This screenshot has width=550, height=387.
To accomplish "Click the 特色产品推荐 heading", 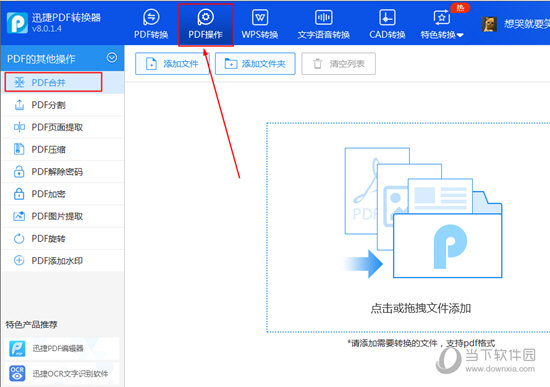I will [31, 325].
